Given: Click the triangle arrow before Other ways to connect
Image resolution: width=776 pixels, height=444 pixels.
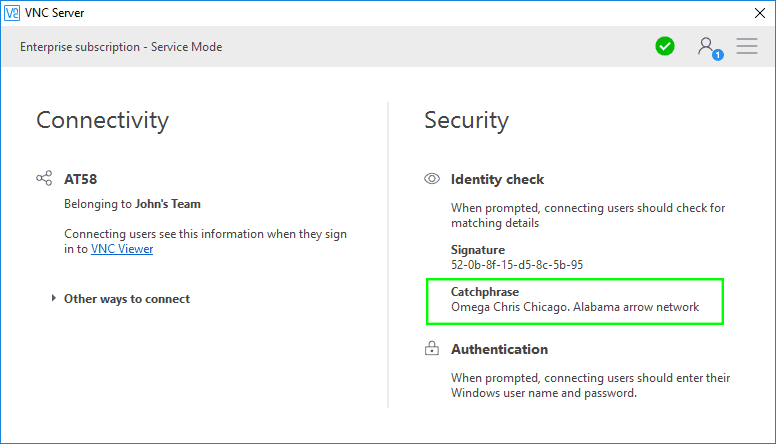Looking at the screenshot, I should (x=54, y=298).
